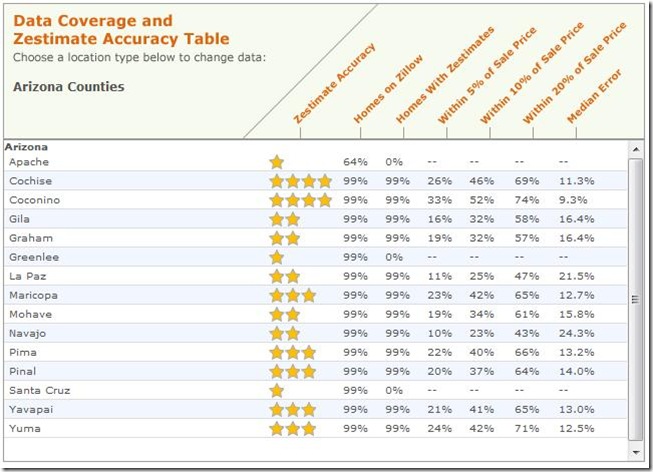The image size is (653, 472).
Task: Select the Median Error column header
Action: pos(594,96)
